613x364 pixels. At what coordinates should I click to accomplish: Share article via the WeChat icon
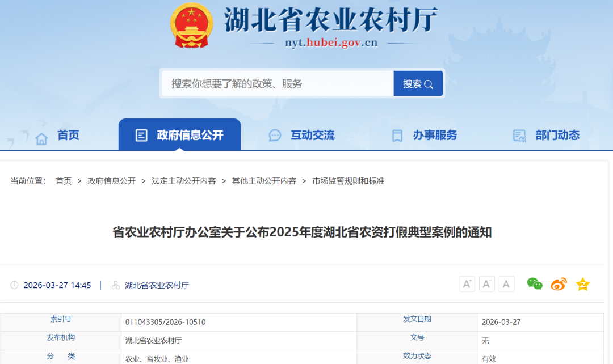point(534,283)
